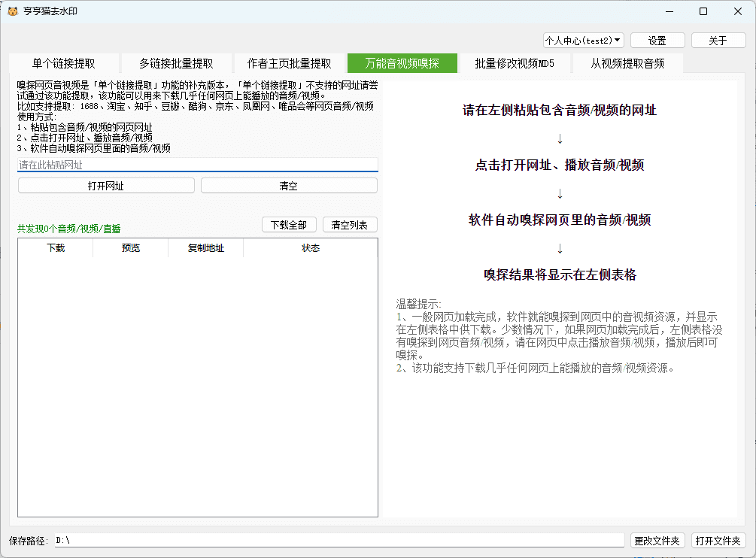
Task: Open the 多链接批量提取 tab
Action: tap(176, 63)
